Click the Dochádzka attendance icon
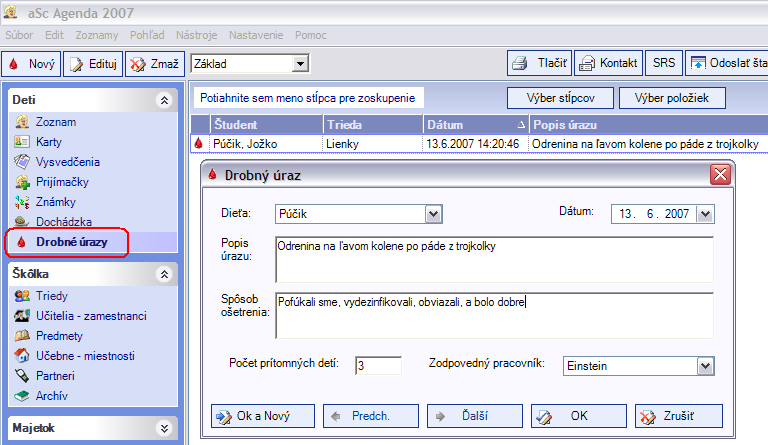This screenshot has height=445, width=768. pos(22,221)
